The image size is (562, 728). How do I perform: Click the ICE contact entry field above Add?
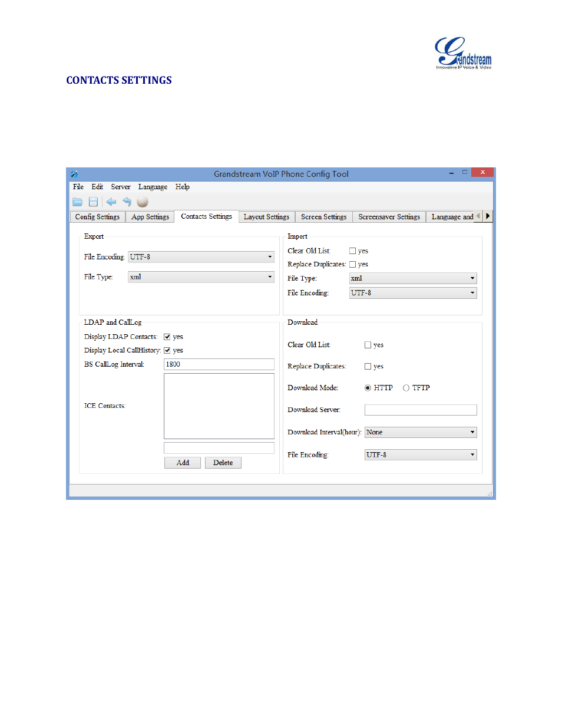coord(219,448)
